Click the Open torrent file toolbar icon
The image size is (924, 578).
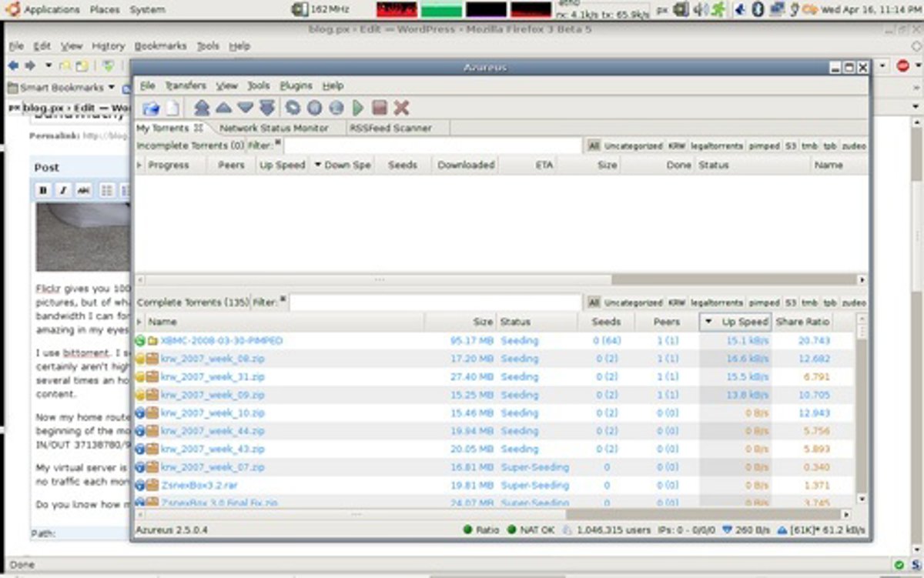click(x=151, y=109)
